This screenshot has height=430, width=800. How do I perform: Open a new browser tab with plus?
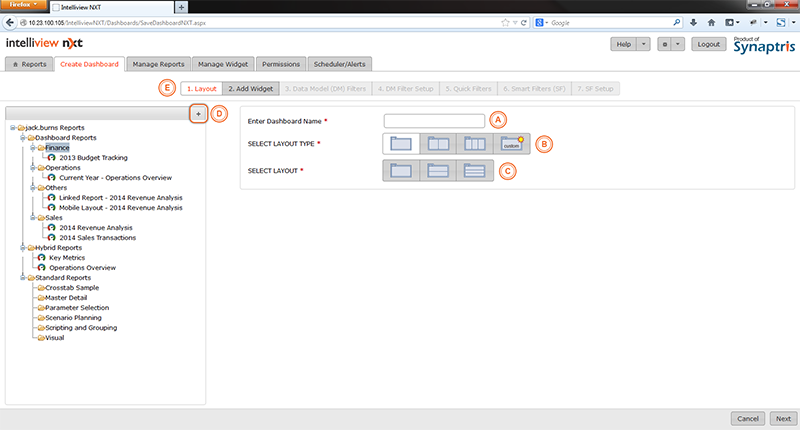coord(181,7)
